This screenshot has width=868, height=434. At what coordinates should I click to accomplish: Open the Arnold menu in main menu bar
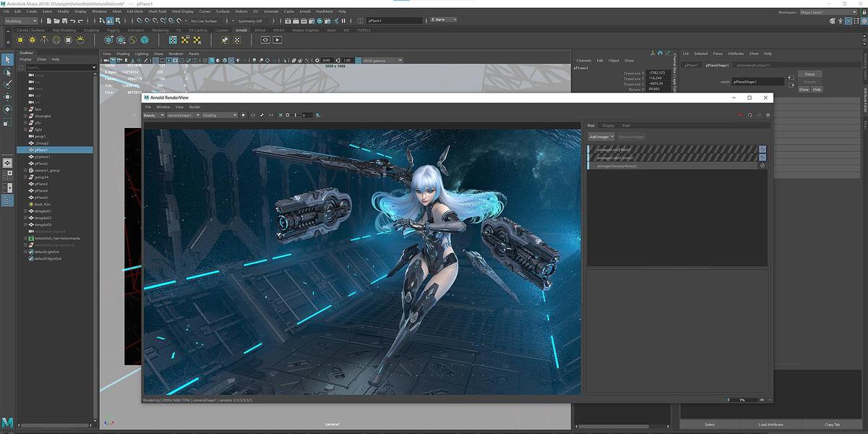tap(305, 12)
